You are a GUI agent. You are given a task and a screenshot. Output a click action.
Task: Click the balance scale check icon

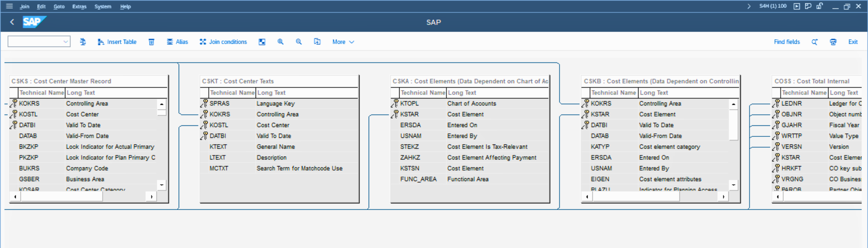[x=83, y=42]
